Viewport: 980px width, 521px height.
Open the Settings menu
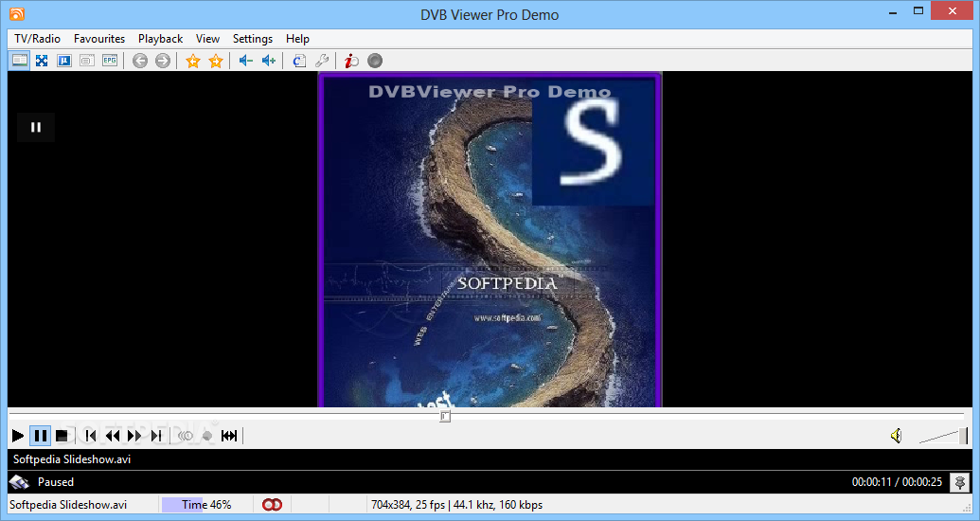253,39
